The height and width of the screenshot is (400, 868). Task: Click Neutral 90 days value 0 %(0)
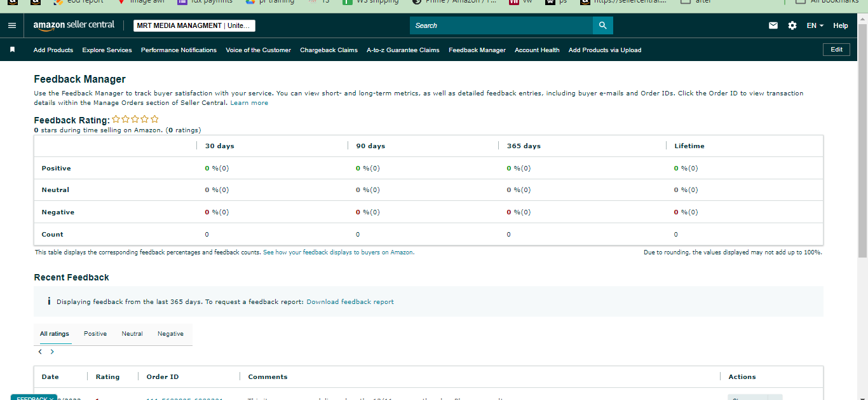click(x=368, y=190)
